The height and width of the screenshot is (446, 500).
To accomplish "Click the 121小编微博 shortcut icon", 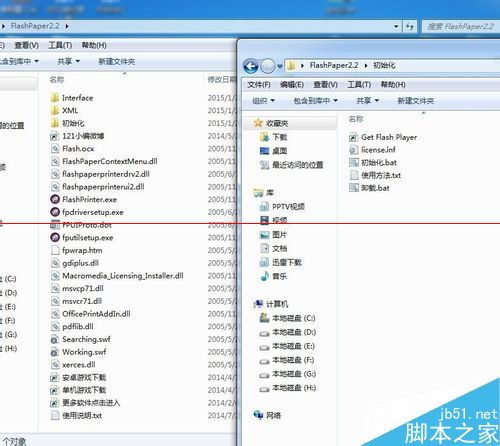I will [x=54, y=136].
